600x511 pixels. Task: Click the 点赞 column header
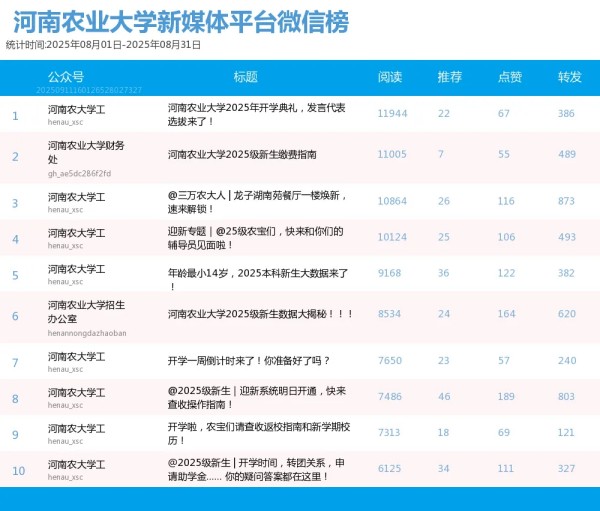coord(510,77)
